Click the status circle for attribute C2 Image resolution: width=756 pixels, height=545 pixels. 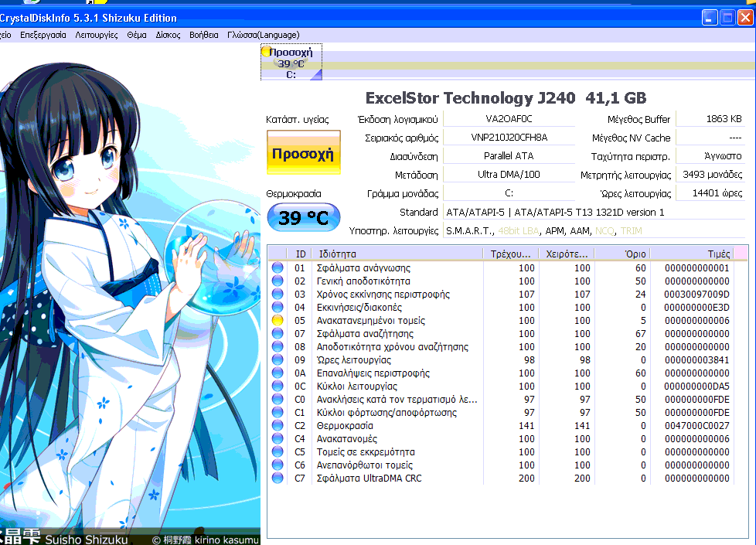pyautogui.click(x=278, y=425)
